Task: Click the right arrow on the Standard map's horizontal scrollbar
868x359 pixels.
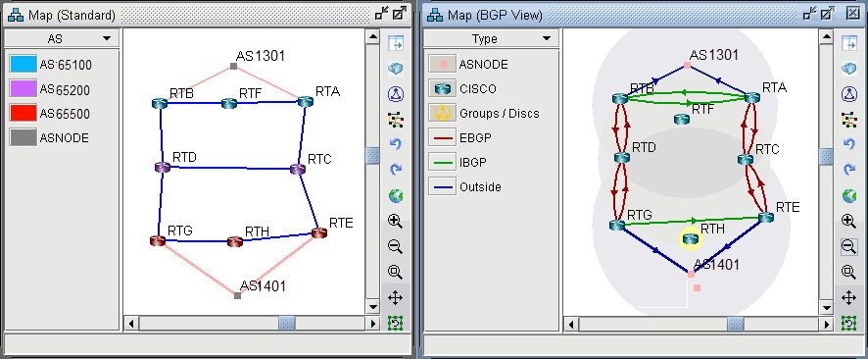Action: click(x=372, y=323)
